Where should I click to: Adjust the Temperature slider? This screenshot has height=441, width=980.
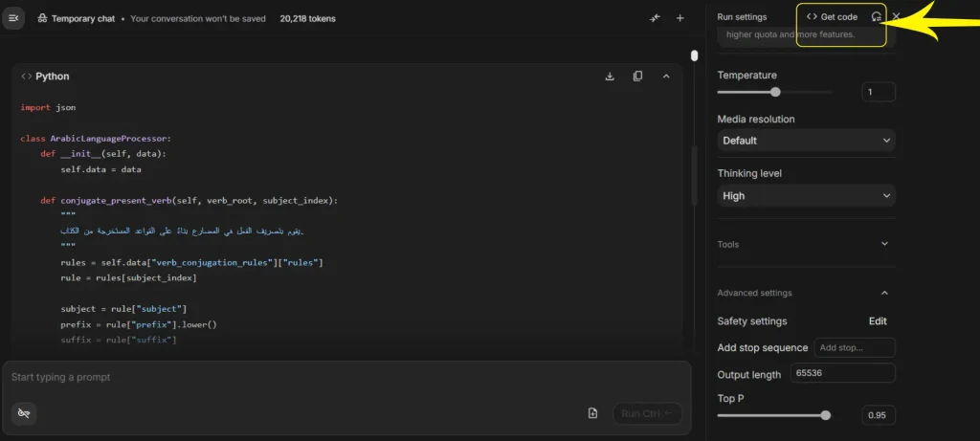tap(775, 92)
